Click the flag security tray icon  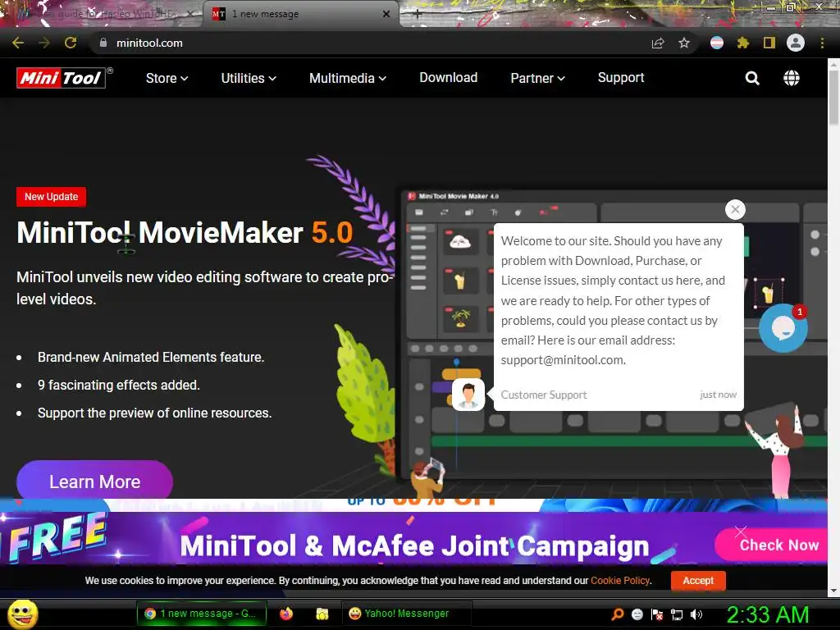[x=657, y=614]
